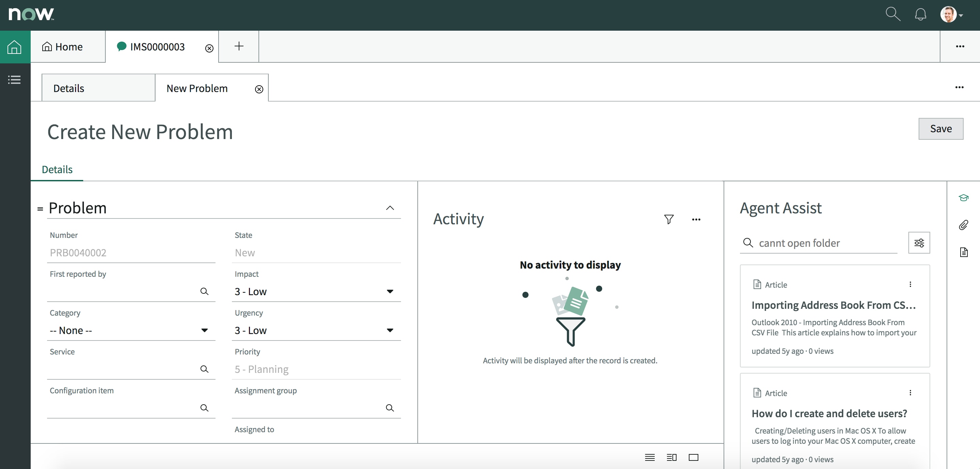Click the Save button
The height and width of the screenshot is (469, 980).
(941, 128)
